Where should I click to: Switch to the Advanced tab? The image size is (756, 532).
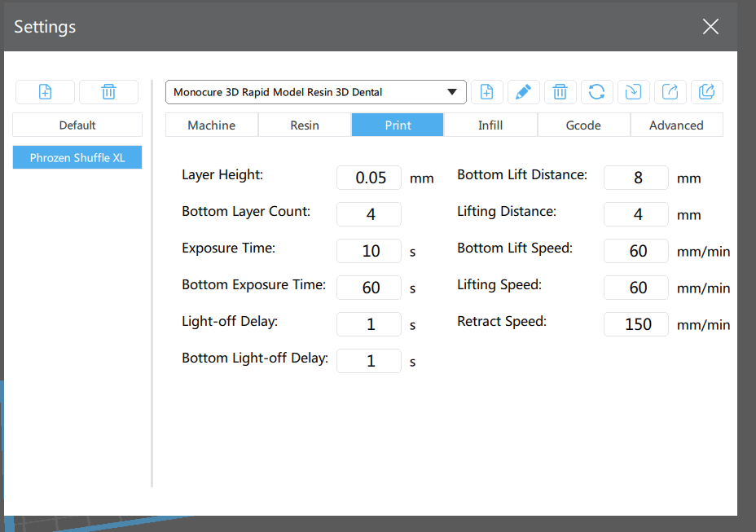tap(676, 125)
